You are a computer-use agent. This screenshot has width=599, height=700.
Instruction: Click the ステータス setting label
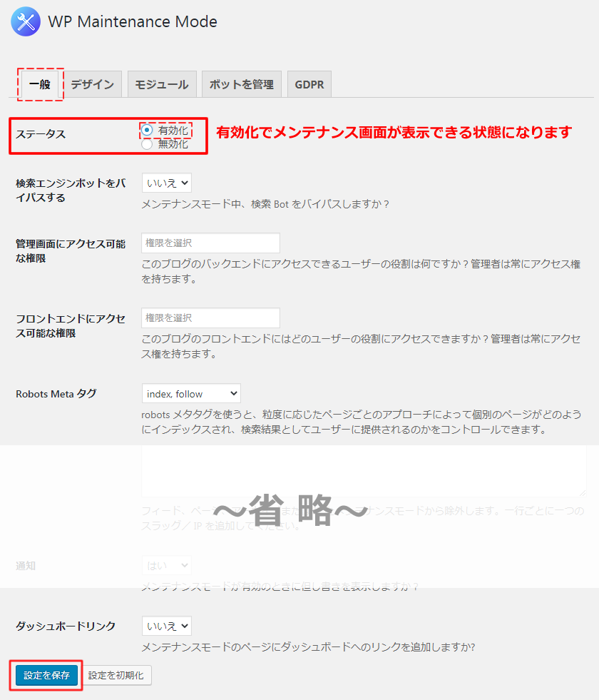[41, 134]
